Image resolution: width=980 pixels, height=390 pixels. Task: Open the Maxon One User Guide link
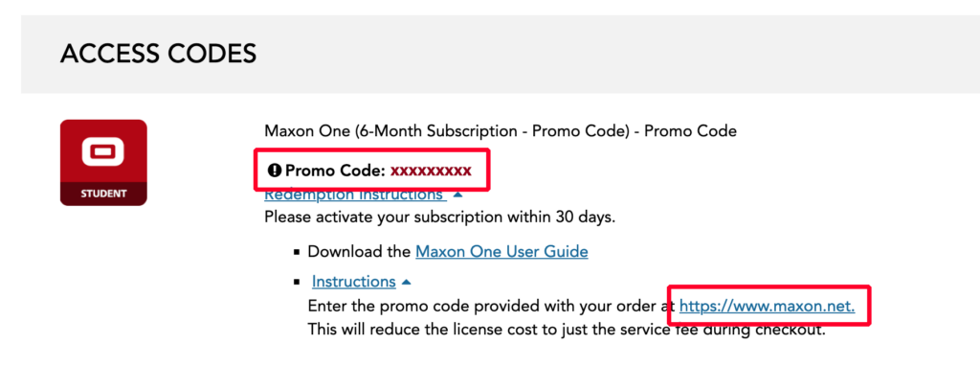501,252
